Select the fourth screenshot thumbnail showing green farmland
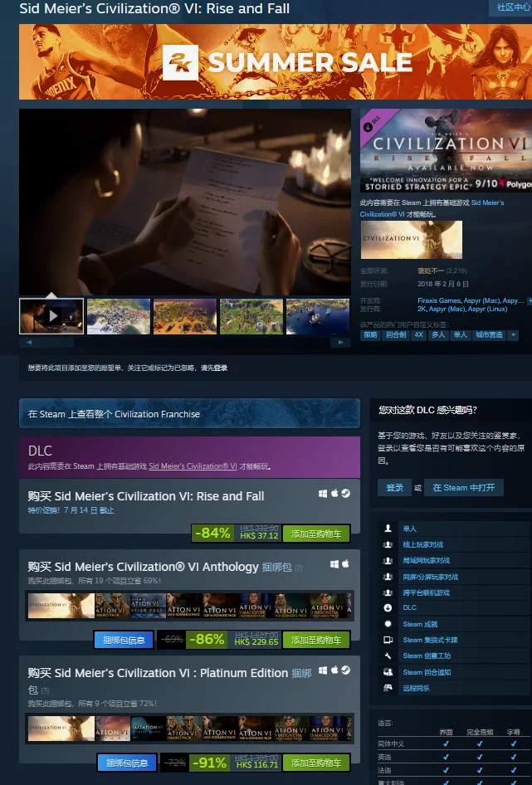This screenshot has height=785, width=532. 251,316
